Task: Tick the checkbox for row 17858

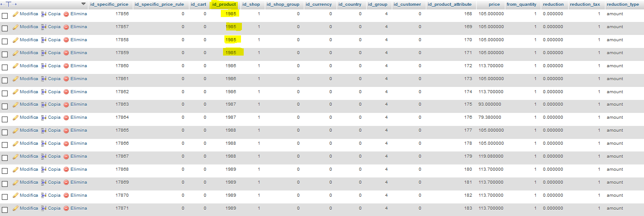Action: click(5, 42)
